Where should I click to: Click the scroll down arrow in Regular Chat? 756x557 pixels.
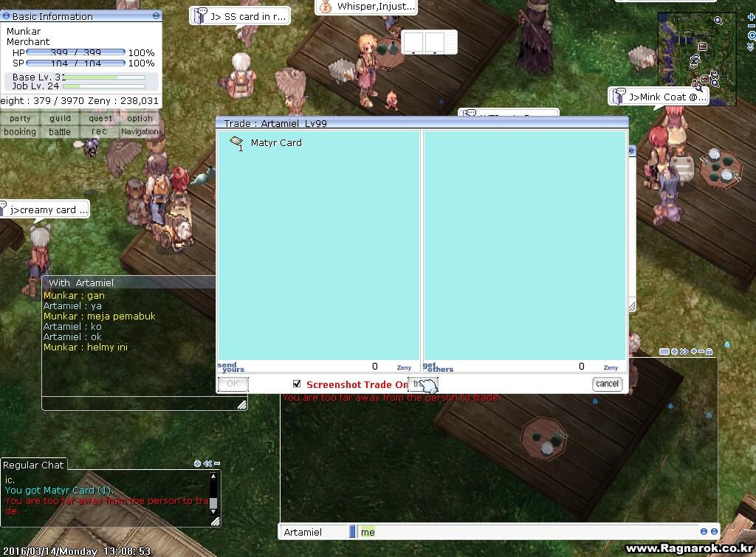tap(213, 511)
